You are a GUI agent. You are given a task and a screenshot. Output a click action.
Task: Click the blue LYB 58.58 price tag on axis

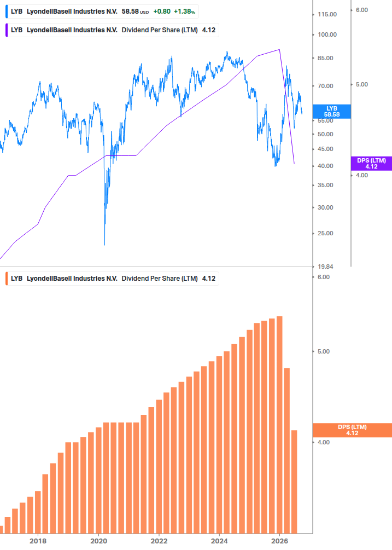[332, 112]
